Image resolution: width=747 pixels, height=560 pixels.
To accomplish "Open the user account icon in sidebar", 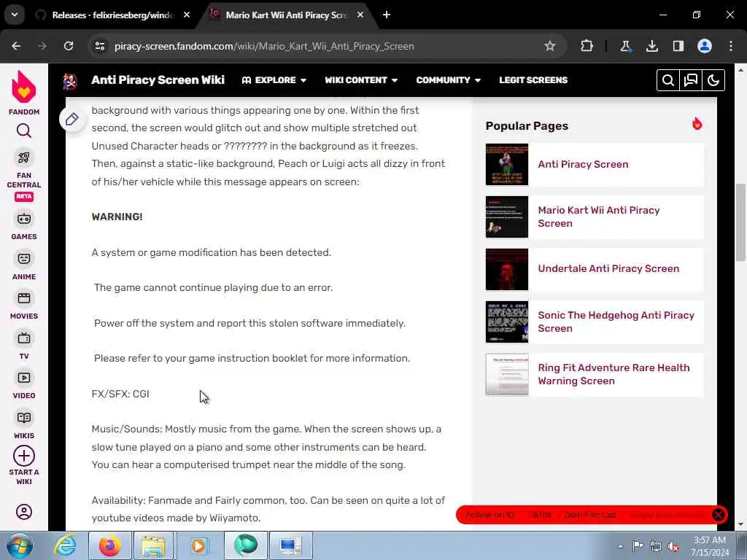I will [x=24, y=512].
